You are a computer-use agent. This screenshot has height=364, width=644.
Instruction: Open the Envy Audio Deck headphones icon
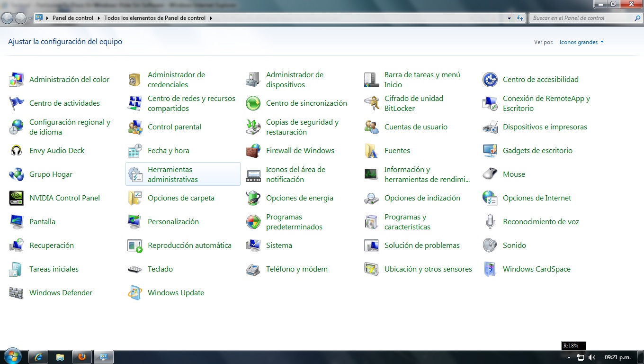click(x=17, y=151)
